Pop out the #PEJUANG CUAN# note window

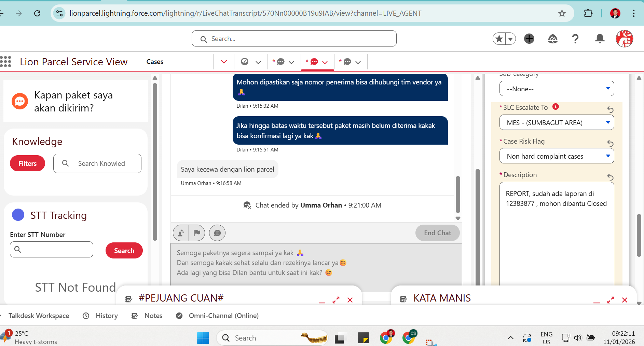[x=336, y=300]
